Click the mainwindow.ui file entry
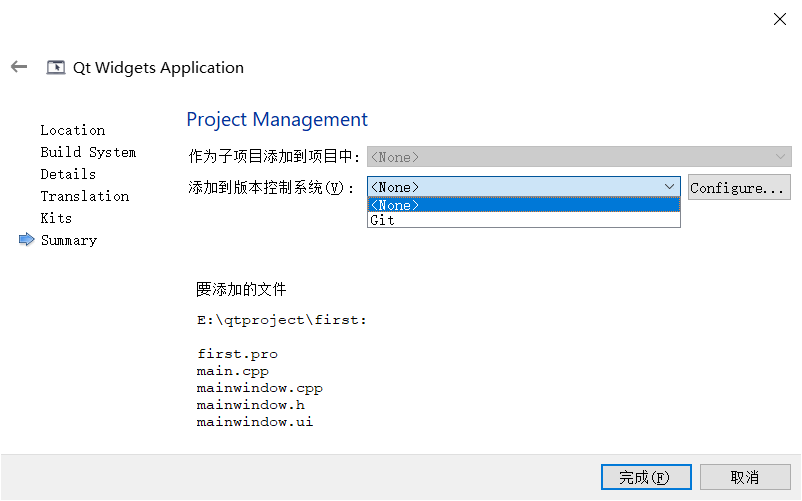This screenshot has height=501, width=802. (x=255, y=422)
